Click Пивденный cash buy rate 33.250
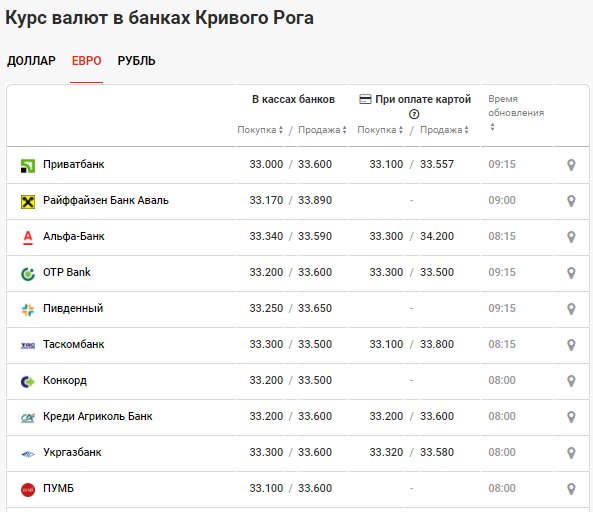 point(266,308)
